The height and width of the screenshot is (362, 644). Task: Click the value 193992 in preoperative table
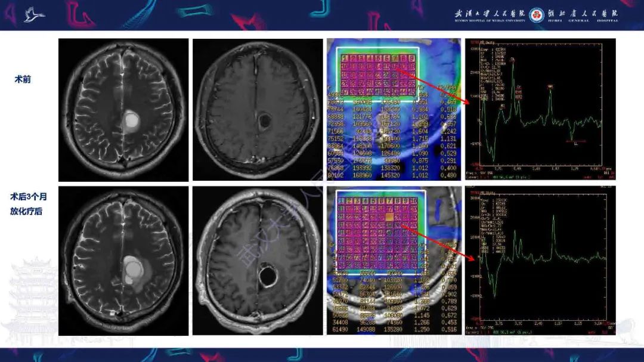[x=362, y=168]
